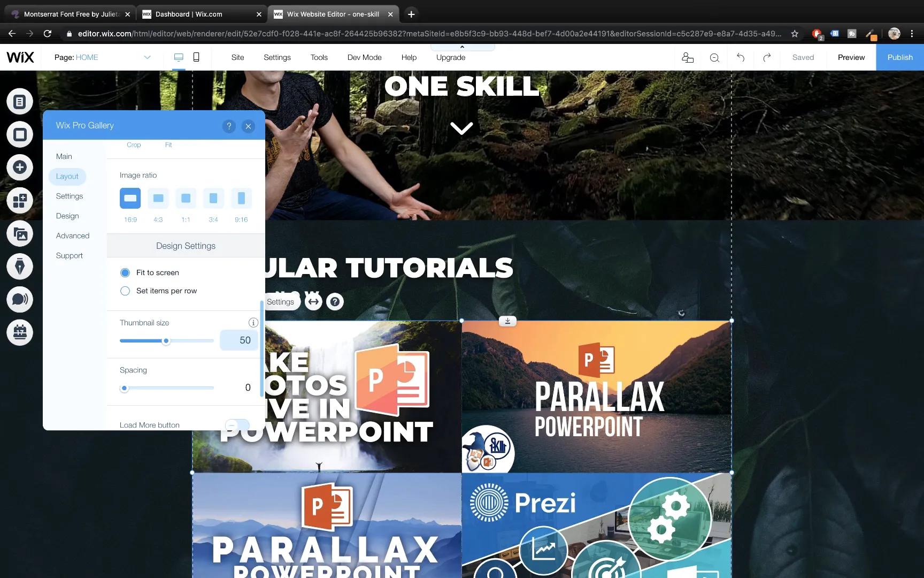Screen dimensions: 924x578
Task: Open a new browser tab
Action: pos(411,14)
